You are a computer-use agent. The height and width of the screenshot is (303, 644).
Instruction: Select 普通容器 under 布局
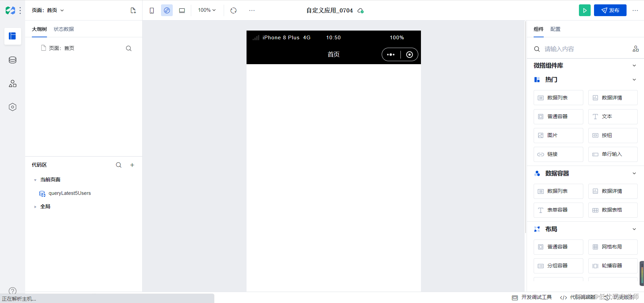click(x=558, y=247)
